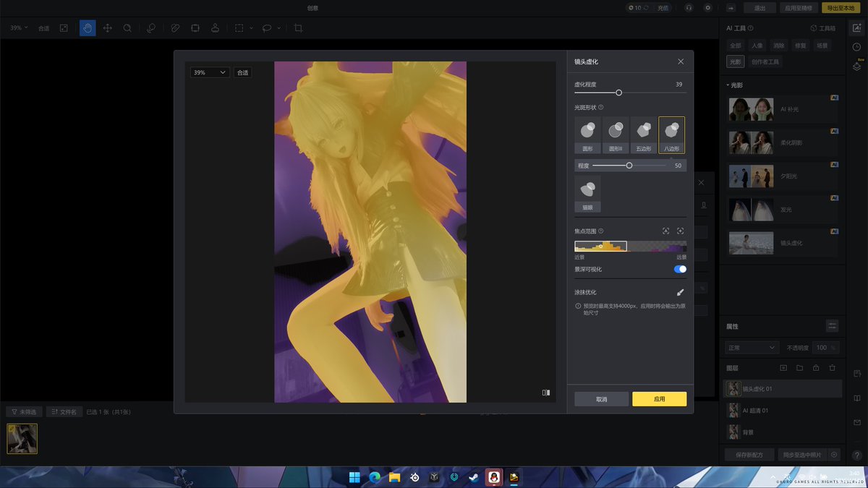
Task: Click the 涂抹优化 brush icon
Action: pyautogui.click(x=680, y=292)
